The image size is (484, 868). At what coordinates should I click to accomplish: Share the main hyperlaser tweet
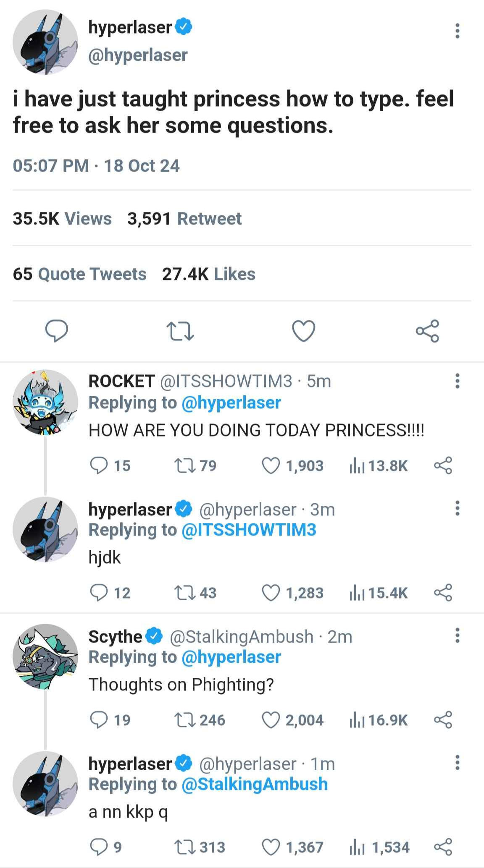(x=427, y=331)
